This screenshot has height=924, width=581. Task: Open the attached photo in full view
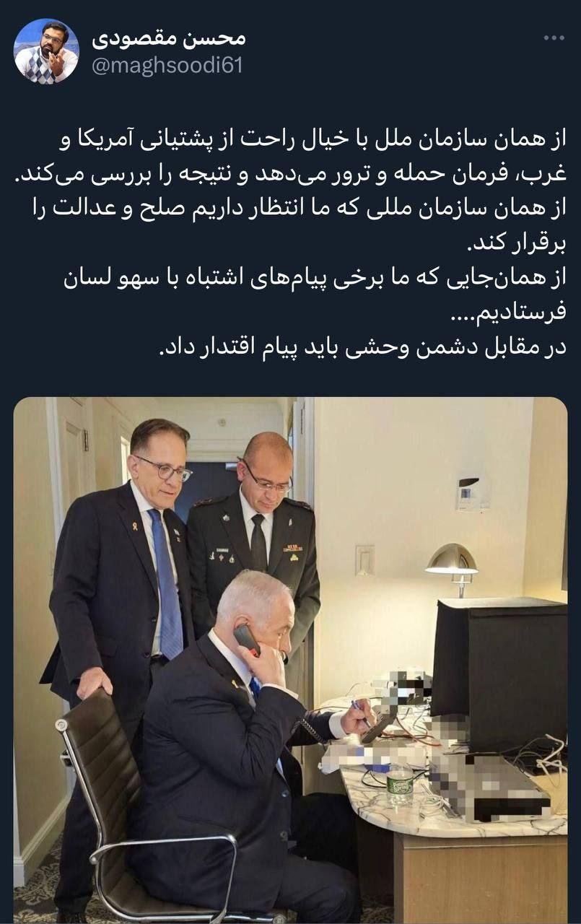pyautogui.click(x=290, y=660)
